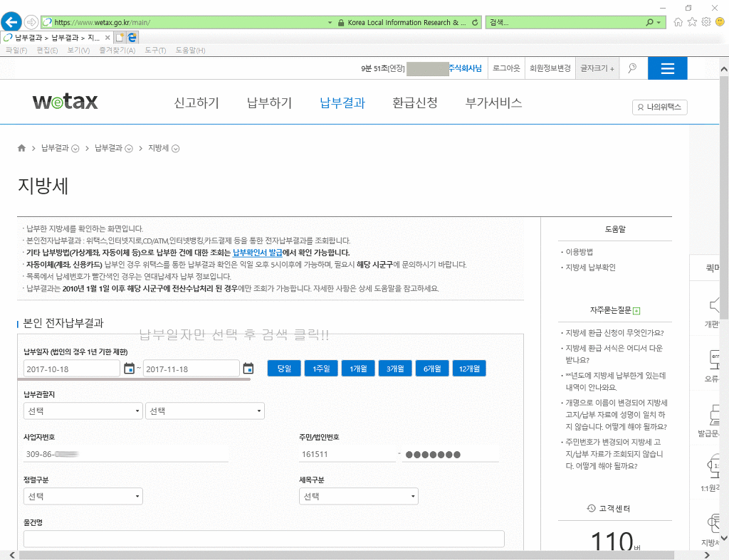
Task: Click the home icon in breadcrumb
Action: point(21,149)
